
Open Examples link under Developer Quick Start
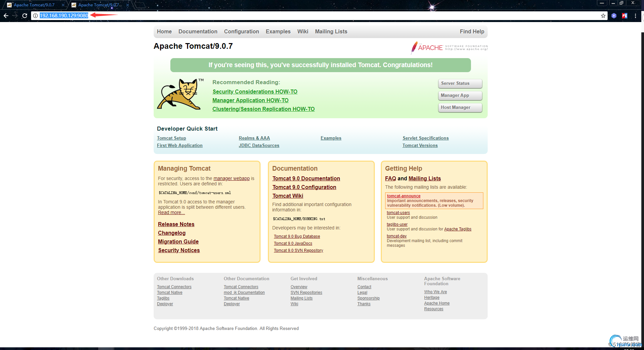pyautogui.click(x=331, y=138)
